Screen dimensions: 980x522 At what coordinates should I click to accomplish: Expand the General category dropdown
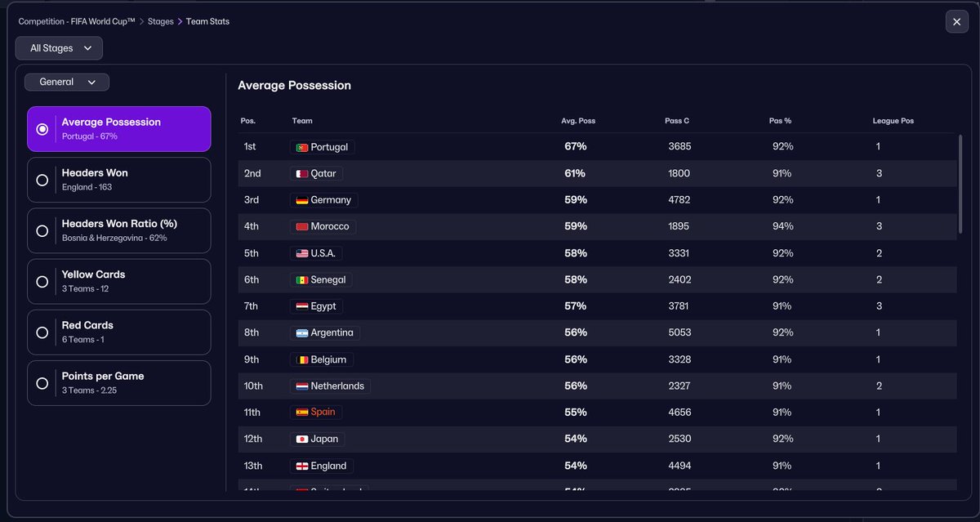(67, 82)
